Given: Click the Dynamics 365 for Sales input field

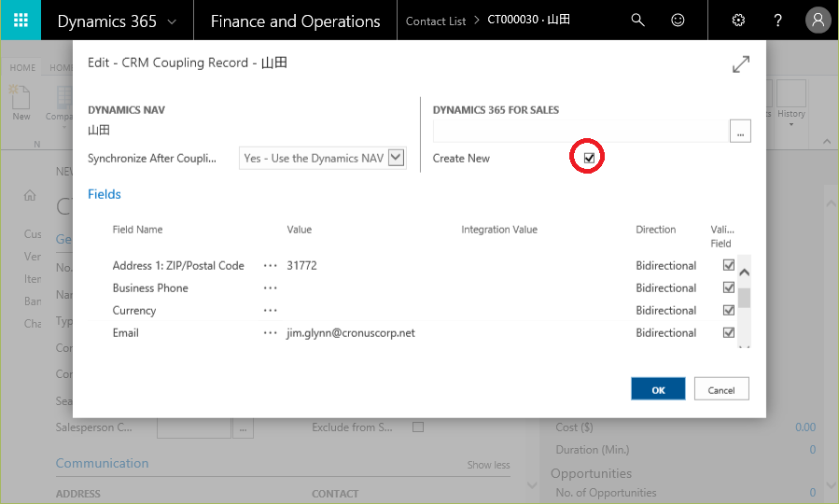Looking at the screenshot, I should [x=581, y=131].
